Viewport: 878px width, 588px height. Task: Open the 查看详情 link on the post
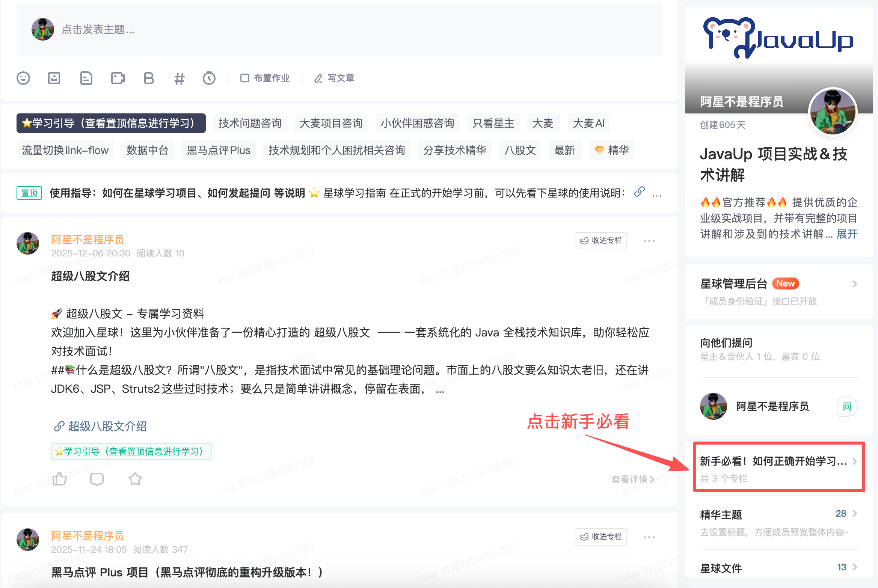(x=629, y=479)
